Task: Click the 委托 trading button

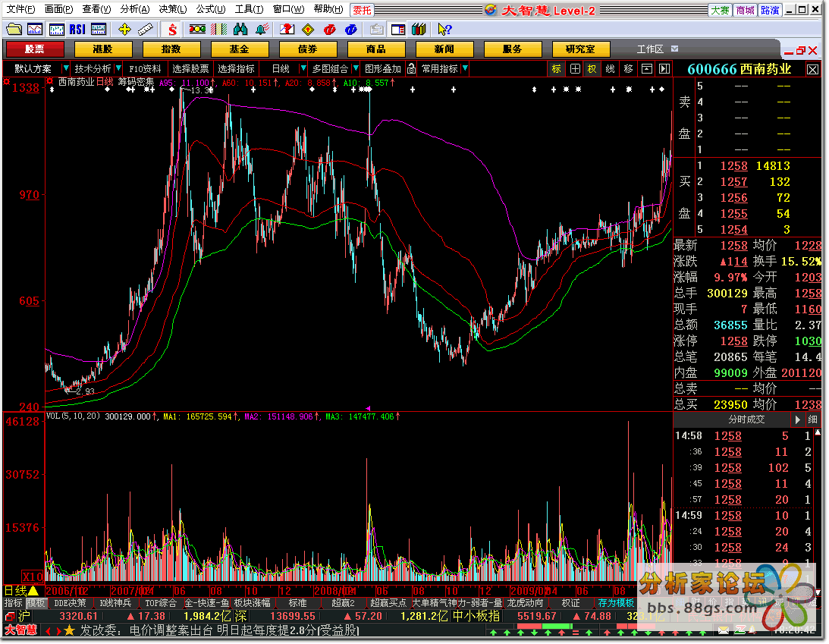Action: point(362,10)
